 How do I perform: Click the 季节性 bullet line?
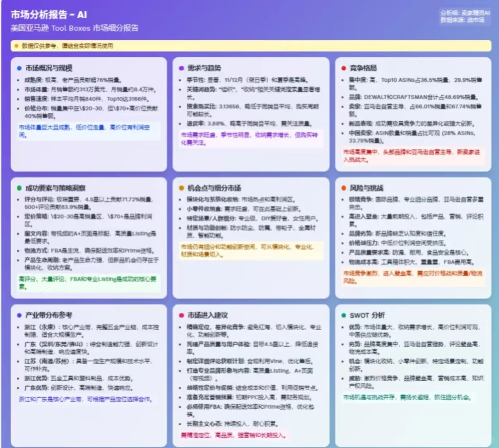tap(247, 80)
